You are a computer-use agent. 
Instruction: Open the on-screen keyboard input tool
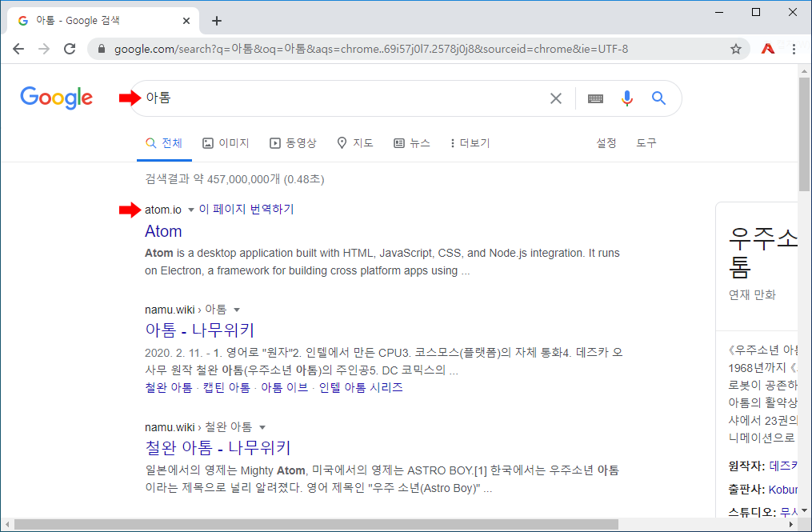595,98
